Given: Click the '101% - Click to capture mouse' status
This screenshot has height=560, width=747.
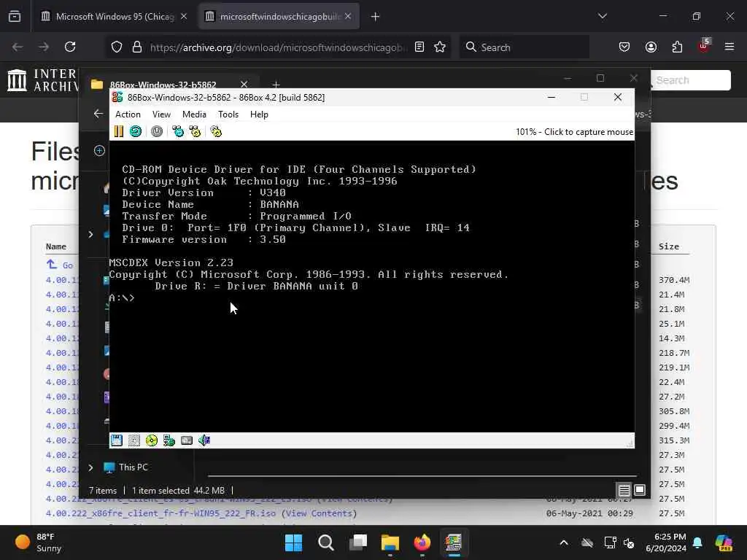Looking at the screenshot, I should pyautogui.click(x=575, y=132).
